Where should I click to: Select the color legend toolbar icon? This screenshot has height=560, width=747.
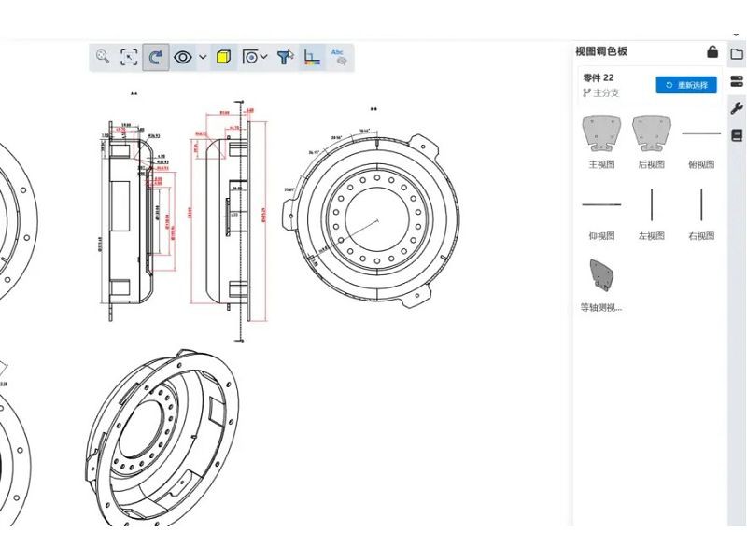312,58
